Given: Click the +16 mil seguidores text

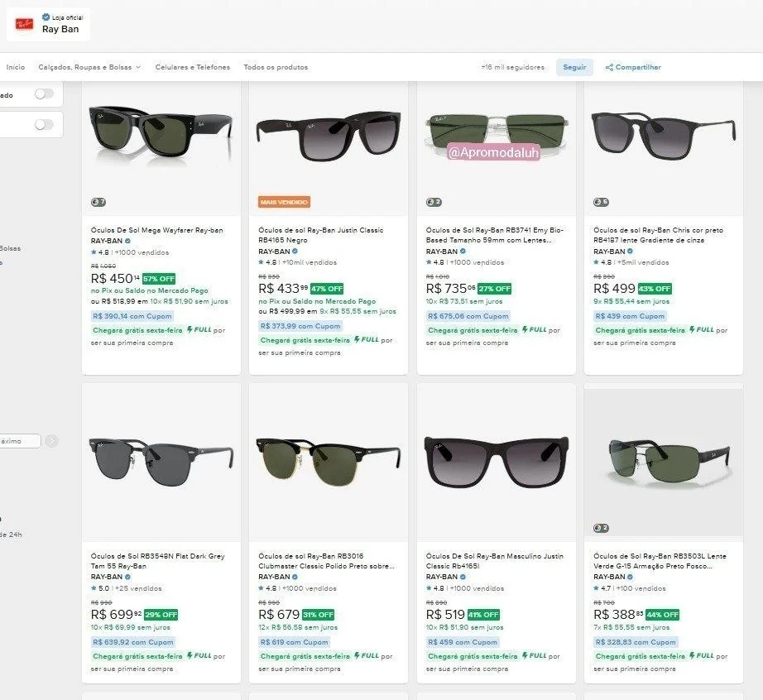Looking at the screenshot, I should 513,67.
